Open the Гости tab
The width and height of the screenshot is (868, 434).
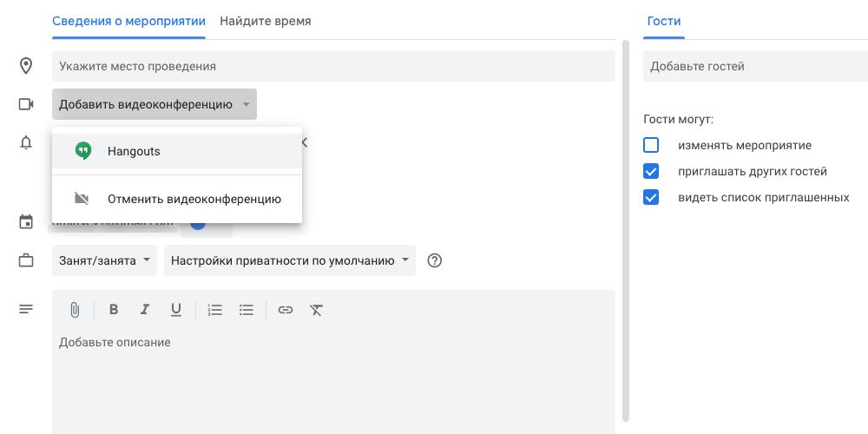[664, 22]
